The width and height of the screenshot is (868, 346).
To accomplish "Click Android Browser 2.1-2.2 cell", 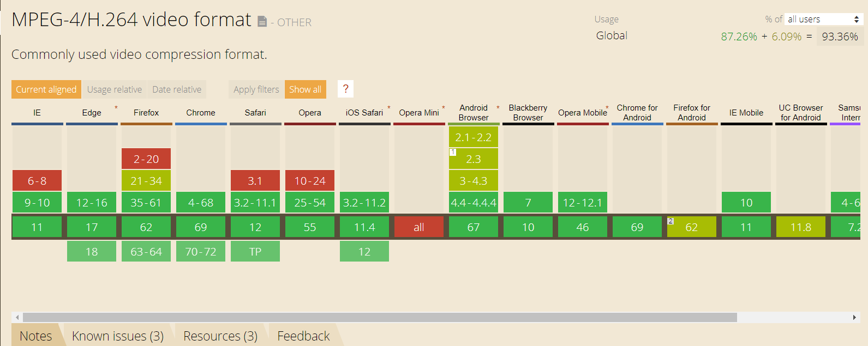I will coord(474,137).
